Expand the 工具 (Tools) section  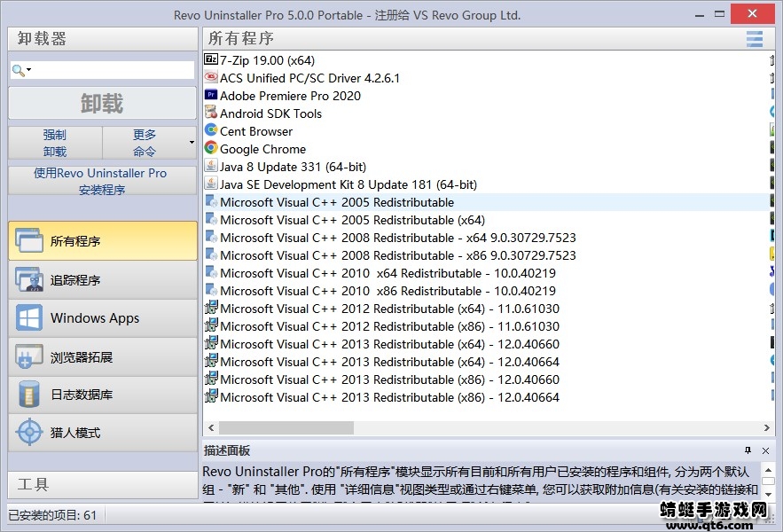point(100,485)
